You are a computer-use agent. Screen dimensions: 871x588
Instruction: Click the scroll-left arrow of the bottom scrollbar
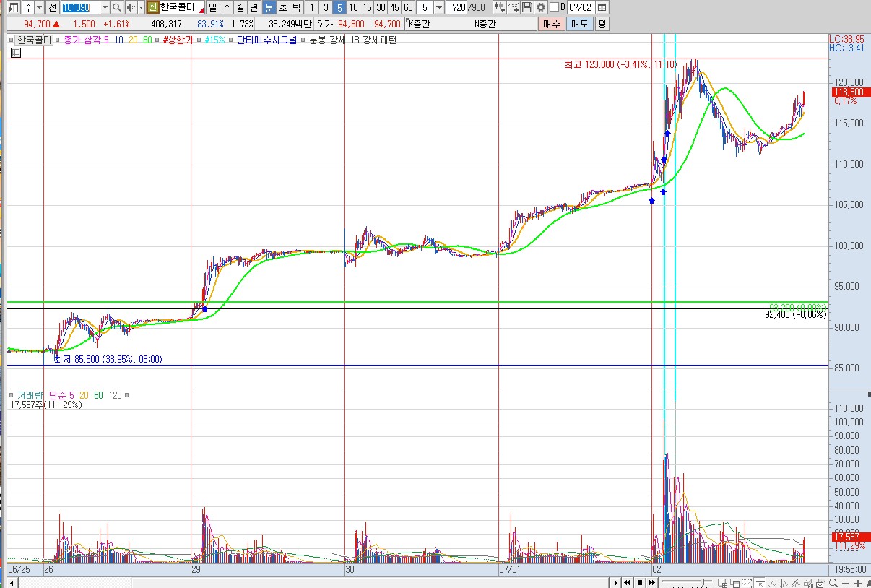[13, 582]
